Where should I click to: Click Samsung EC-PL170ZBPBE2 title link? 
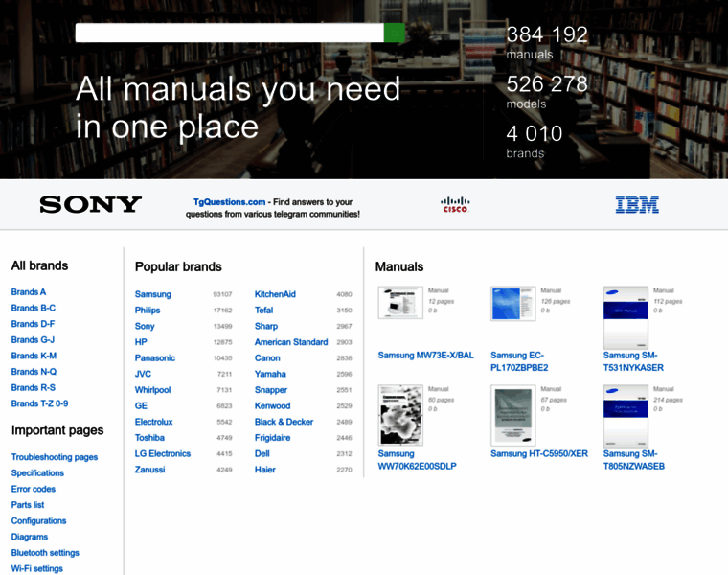519,361
